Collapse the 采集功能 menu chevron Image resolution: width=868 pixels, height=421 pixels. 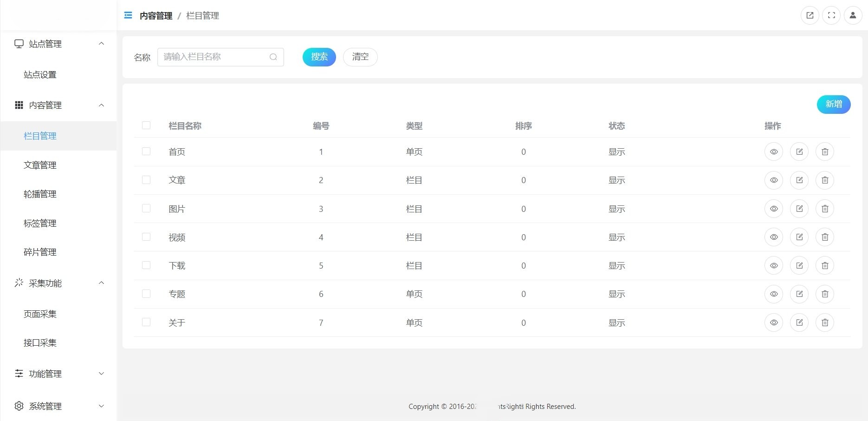click(101, 283)
